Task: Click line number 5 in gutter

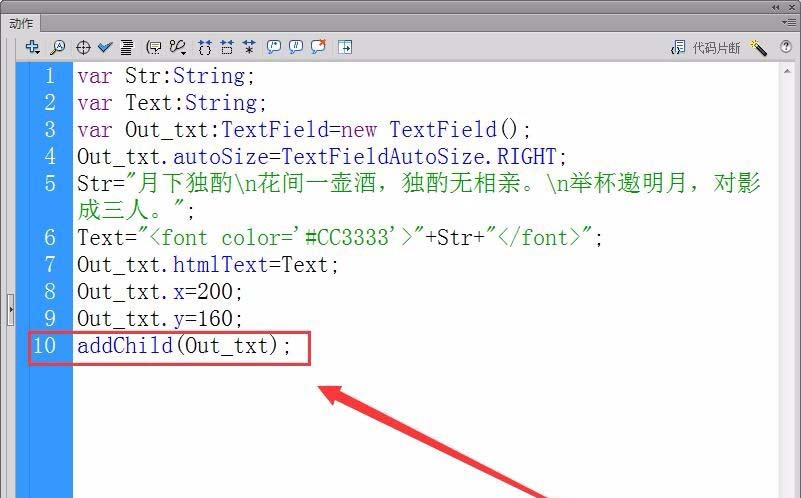Action: click(x=50, y=183)
